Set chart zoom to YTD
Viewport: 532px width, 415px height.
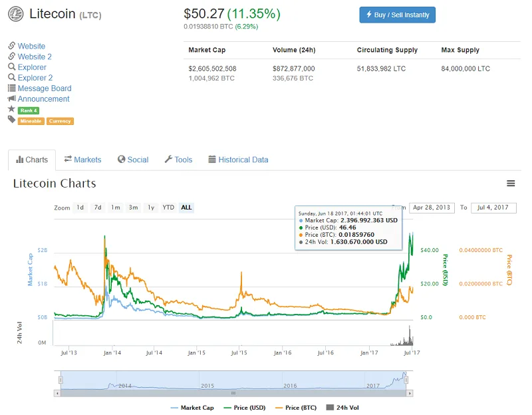tap(168, 207)
